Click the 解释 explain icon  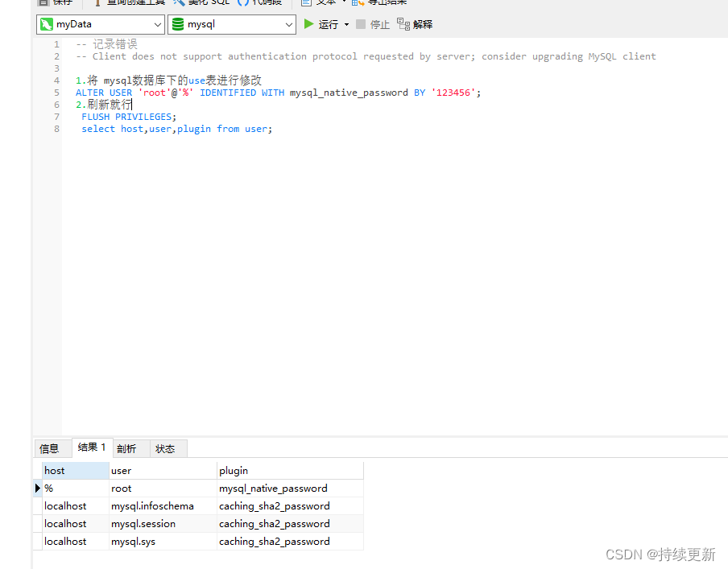point(420,24)
